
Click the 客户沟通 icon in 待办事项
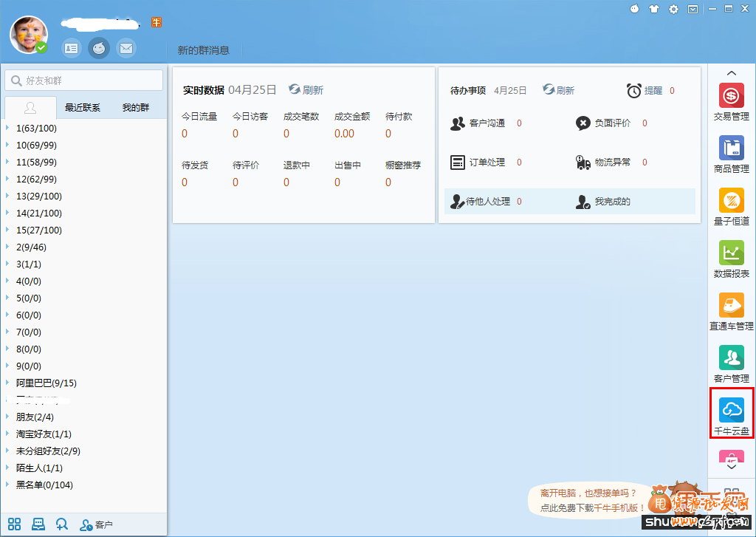tap(458, 123)
